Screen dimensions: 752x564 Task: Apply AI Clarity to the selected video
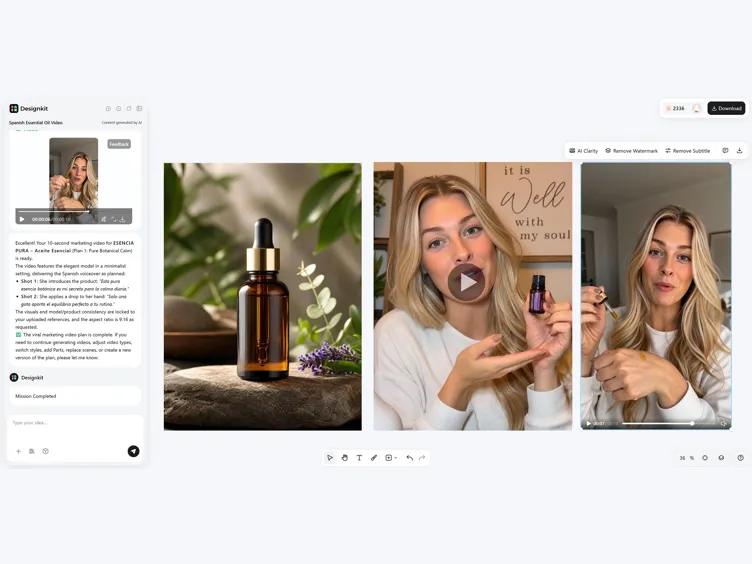click(x=584, y=151)
